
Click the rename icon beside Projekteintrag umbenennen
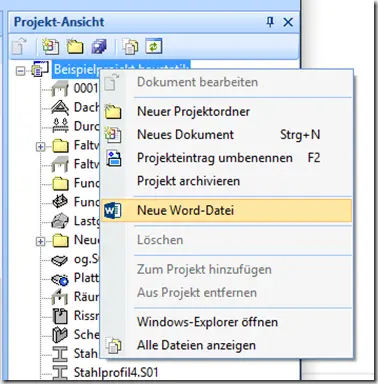114,158
